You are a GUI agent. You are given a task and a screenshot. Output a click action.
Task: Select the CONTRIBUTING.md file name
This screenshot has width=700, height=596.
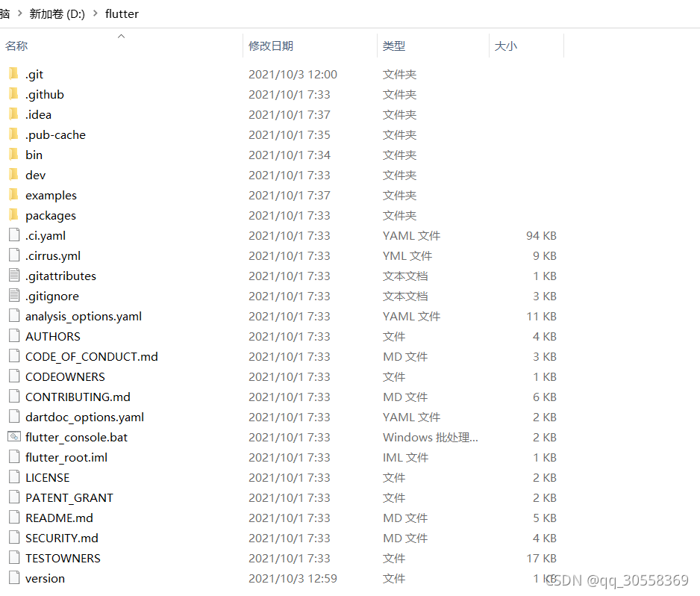click(78, 397)
